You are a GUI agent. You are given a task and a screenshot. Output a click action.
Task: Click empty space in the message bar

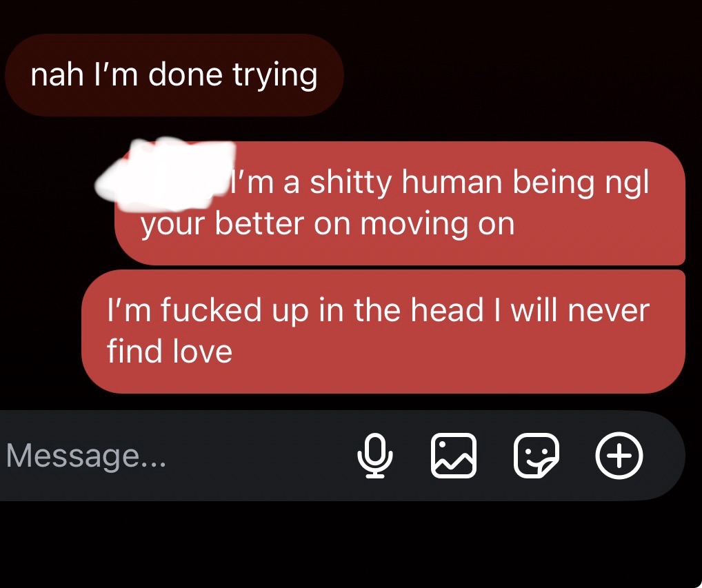tap(260, 456)
